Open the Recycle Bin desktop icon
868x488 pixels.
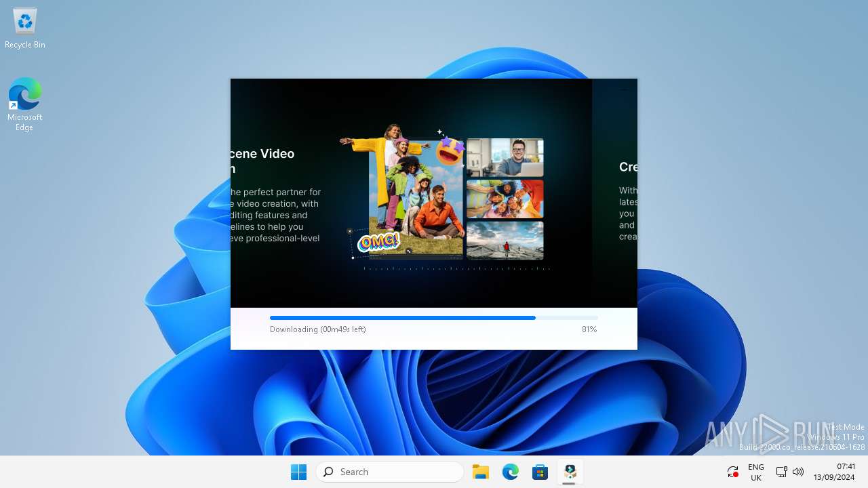(x=25, y=28)
